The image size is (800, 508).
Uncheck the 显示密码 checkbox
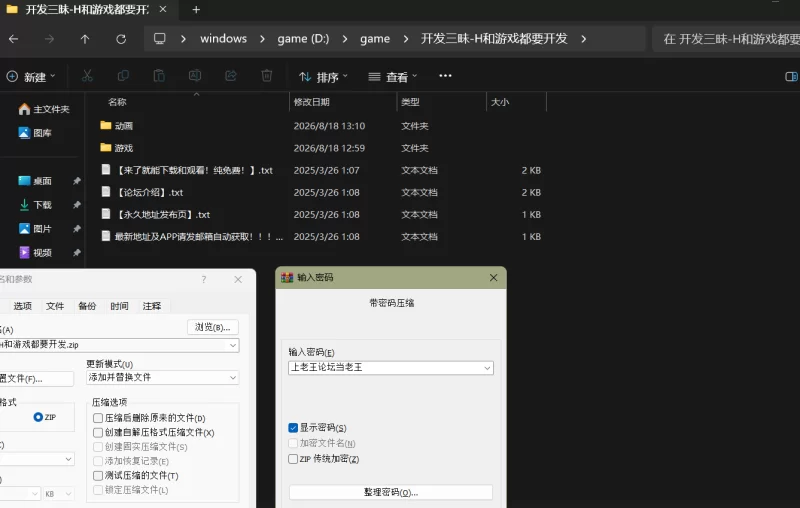coord(293,428)
